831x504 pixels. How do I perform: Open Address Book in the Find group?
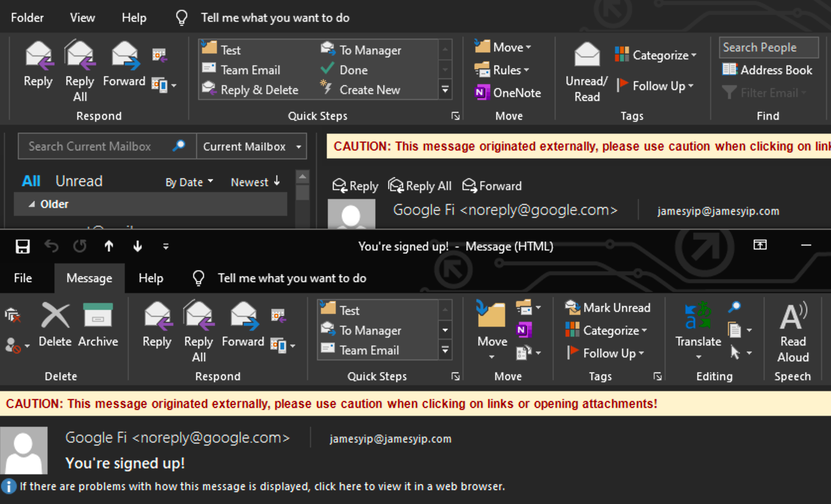(767, 70)
